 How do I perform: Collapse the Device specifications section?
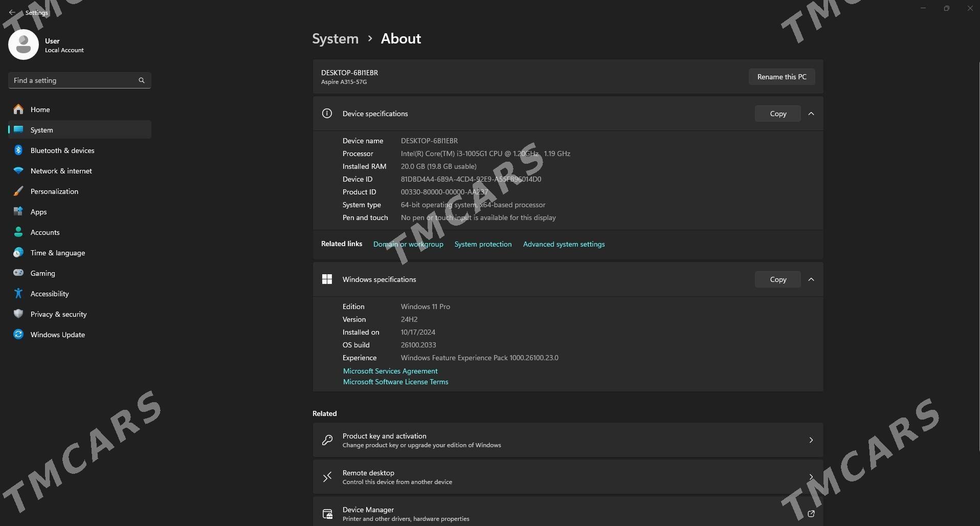tap(811, 114)
